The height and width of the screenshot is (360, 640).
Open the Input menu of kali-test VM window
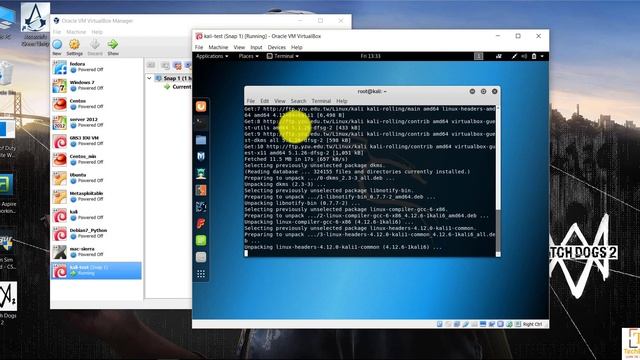pyautogui.click(x=256, y=47)
